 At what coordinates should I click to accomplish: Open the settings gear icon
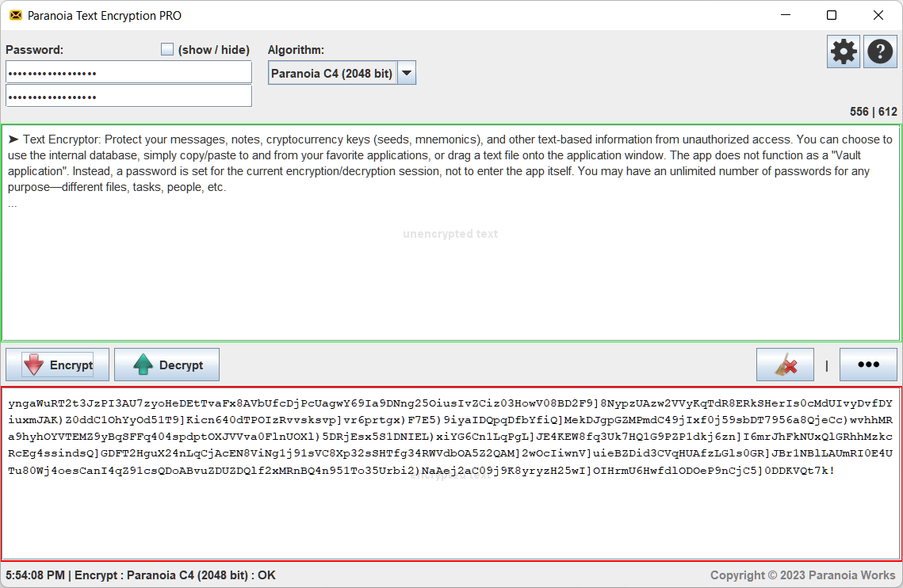pos(843,51)
